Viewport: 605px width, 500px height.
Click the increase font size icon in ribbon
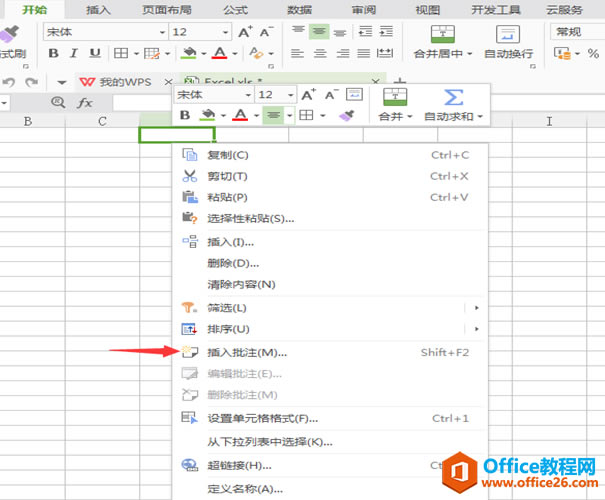(245, 32)
